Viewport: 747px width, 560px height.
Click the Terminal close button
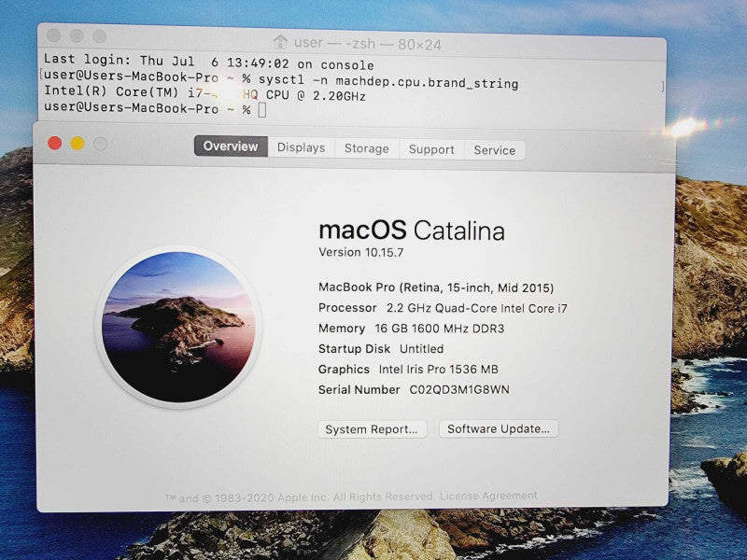[54, 35]
